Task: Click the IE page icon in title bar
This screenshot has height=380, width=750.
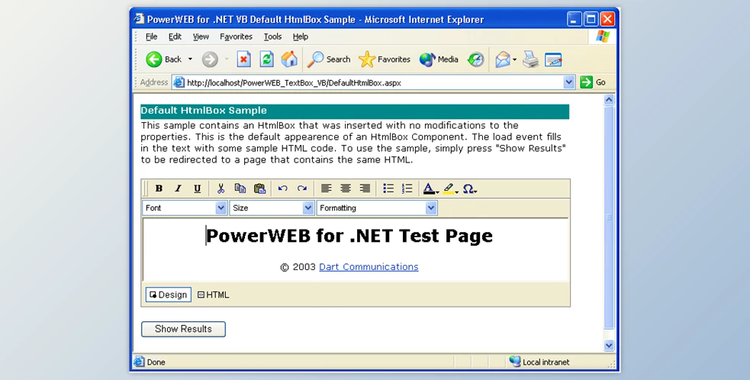Action: (139, 19)
